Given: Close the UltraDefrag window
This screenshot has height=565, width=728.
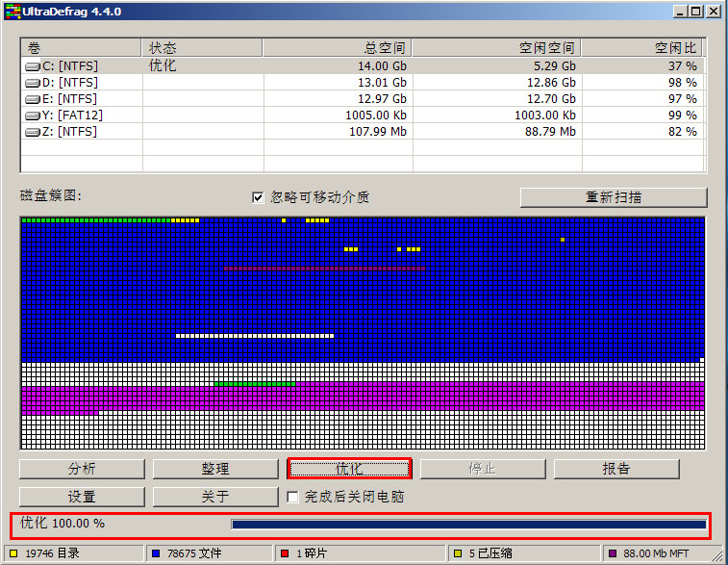Looking at the screenshot, I should (x=714, y=12).
